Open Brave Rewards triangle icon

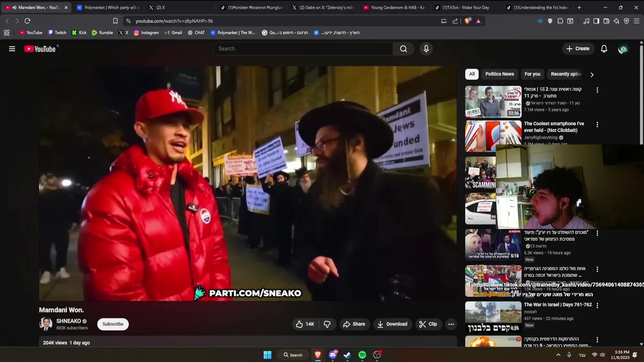tap(478, 21)
